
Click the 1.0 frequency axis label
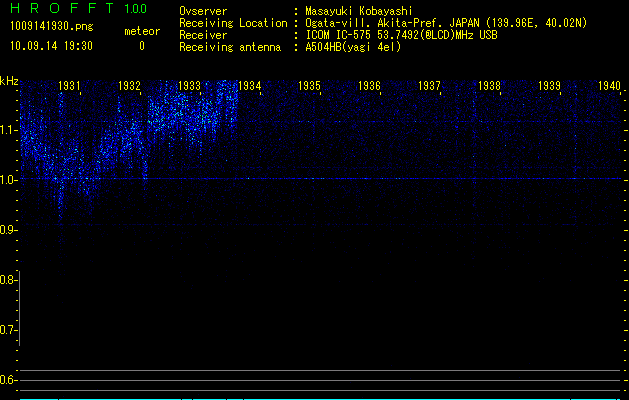point(8,180)
